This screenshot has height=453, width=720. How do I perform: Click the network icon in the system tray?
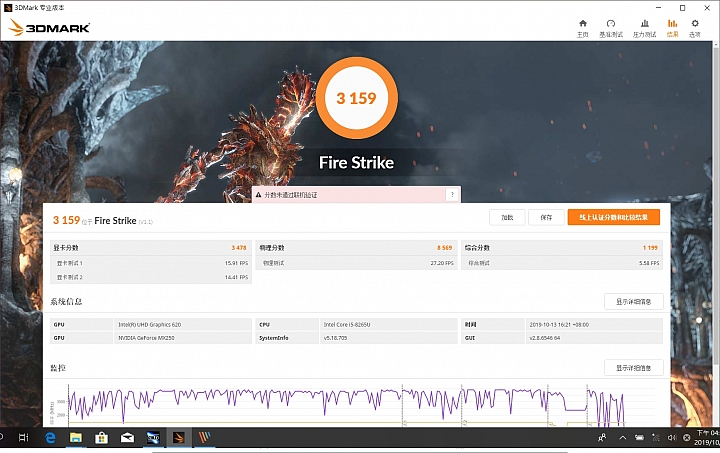coord(656,437)
